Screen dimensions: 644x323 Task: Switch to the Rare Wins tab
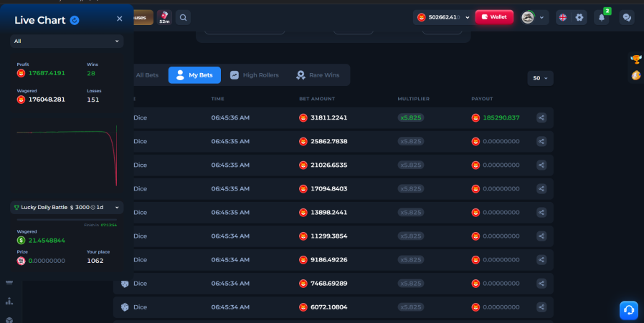[x=318, y=75]
